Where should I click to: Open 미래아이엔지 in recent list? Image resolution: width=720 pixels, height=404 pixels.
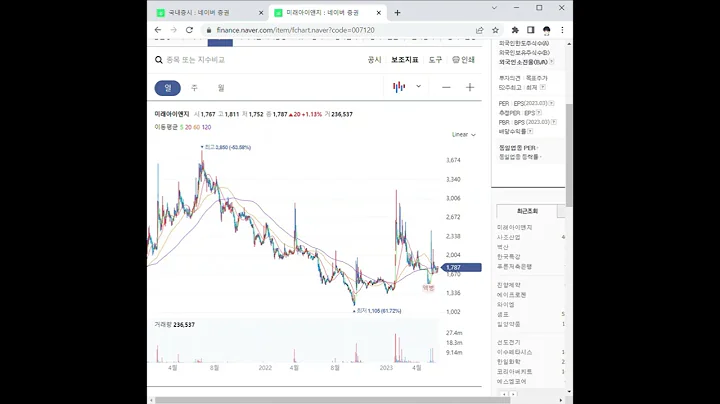514,228
